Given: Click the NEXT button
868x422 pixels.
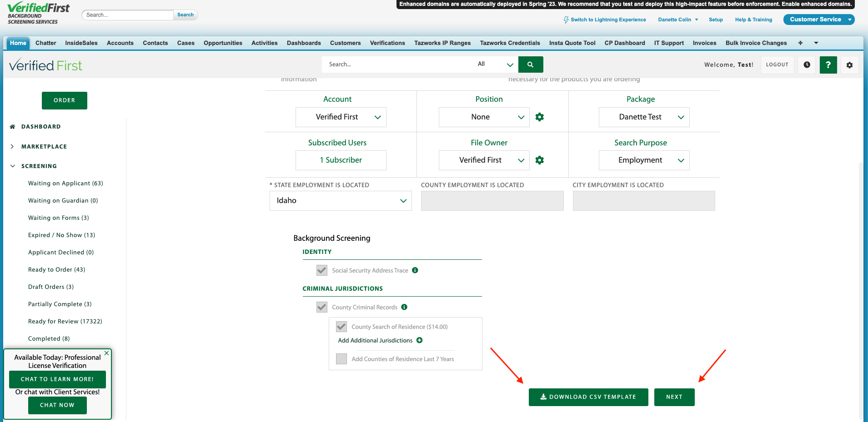Looking at the screenshot, I should [x=674, y=397].
